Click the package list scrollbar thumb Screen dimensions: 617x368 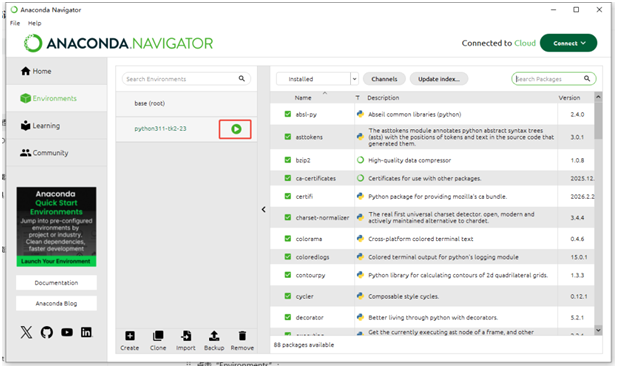coord(598,120)
